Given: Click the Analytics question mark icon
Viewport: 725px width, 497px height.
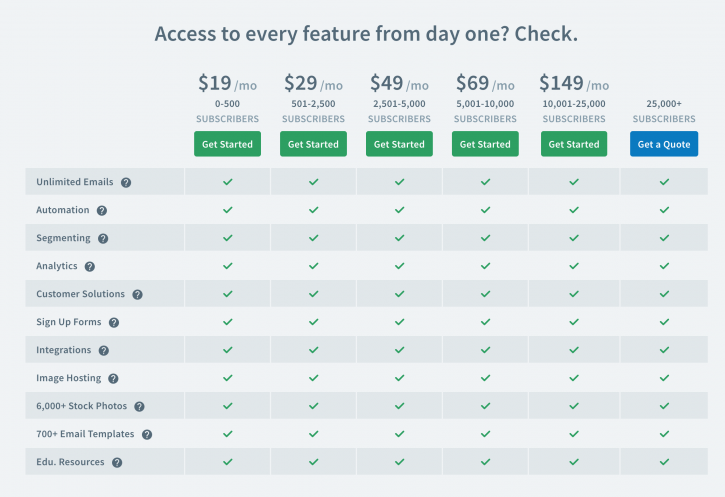Looking at the screenshot, I should (x=90, y=267).
